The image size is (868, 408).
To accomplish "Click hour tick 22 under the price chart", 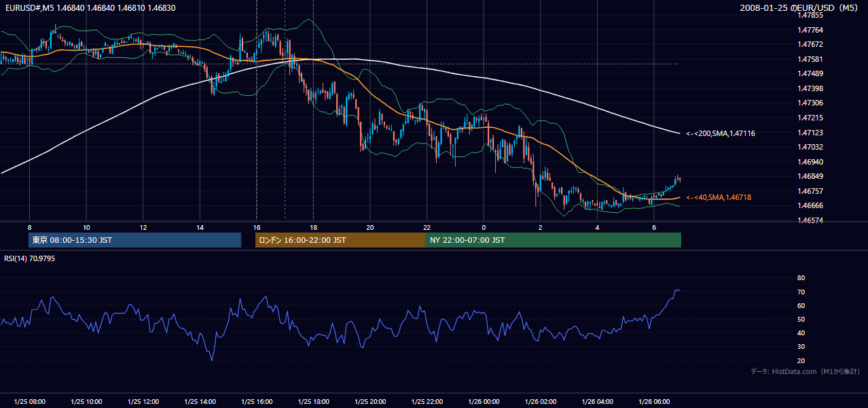I will coord(427,227).
